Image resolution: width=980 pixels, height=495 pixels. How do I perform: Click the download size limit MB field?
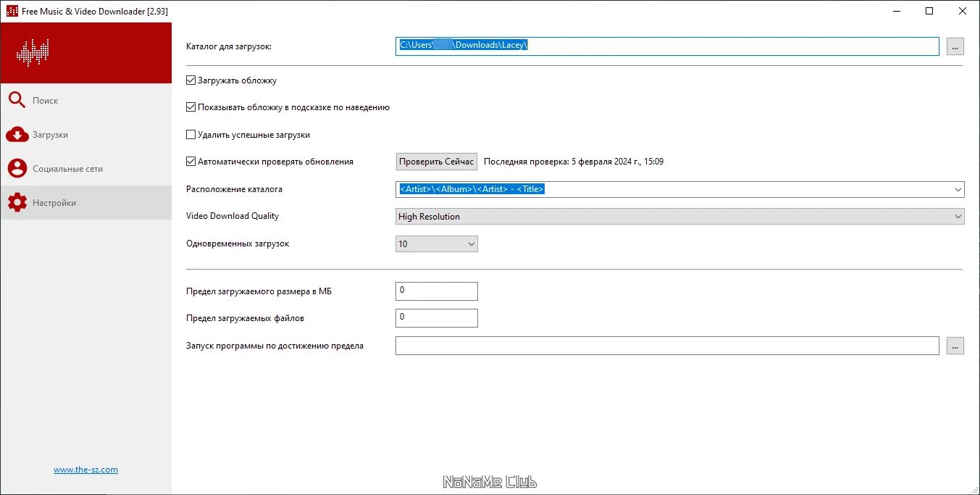437,291
